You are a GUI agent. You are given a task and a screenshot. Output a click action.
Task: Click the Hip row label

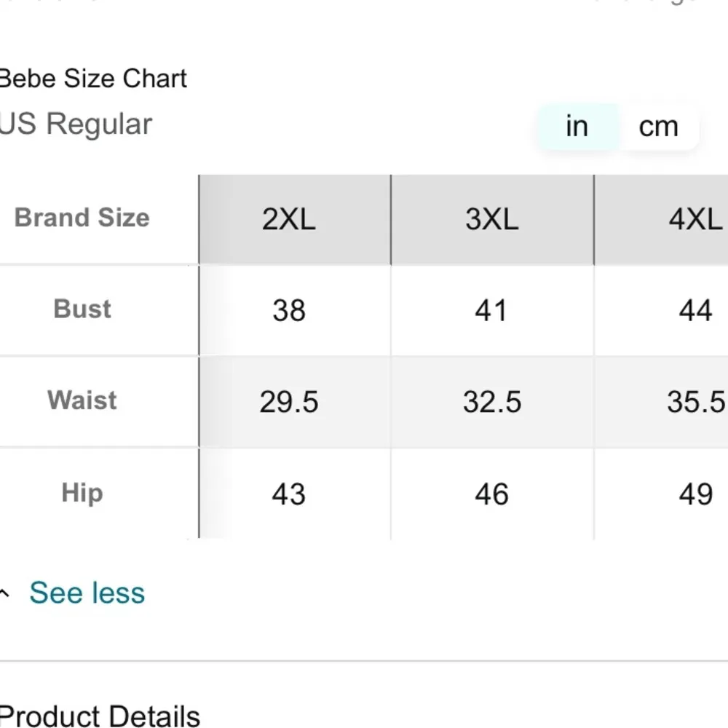click(x=82, y=493)
